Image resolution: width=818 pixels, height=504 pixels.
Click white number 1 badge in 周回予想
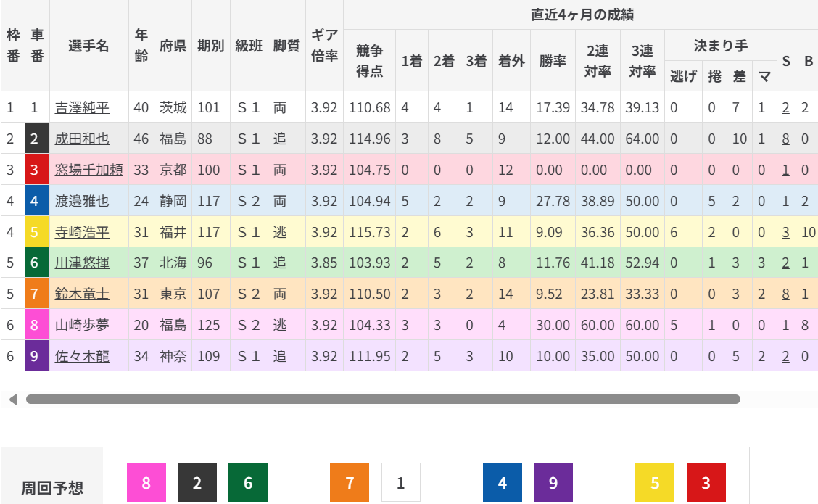tap(400, 482)
